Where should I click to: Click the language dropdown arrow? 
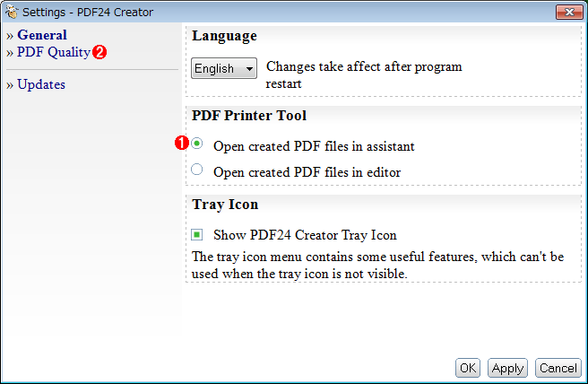click(x=249, y=69)
